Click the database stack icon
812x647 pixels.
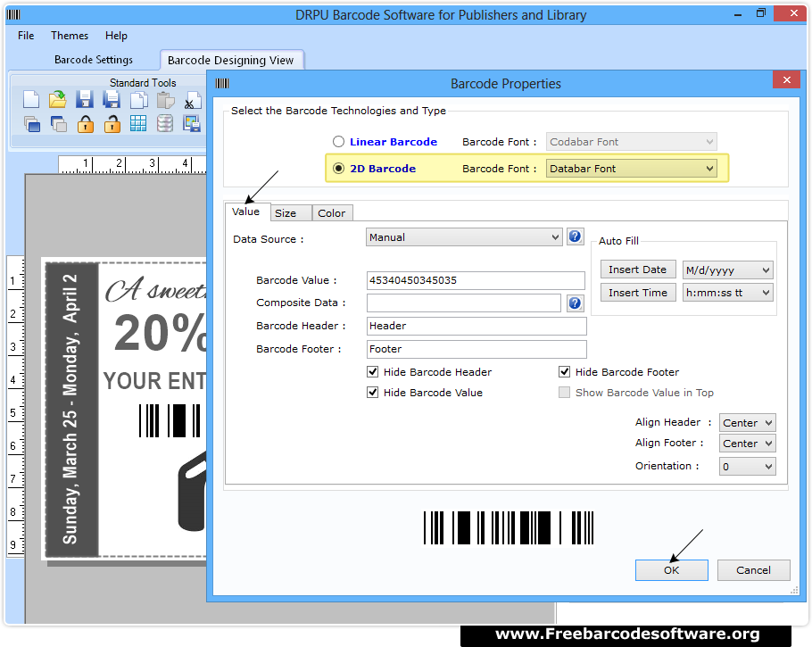(x=165, y=124)
